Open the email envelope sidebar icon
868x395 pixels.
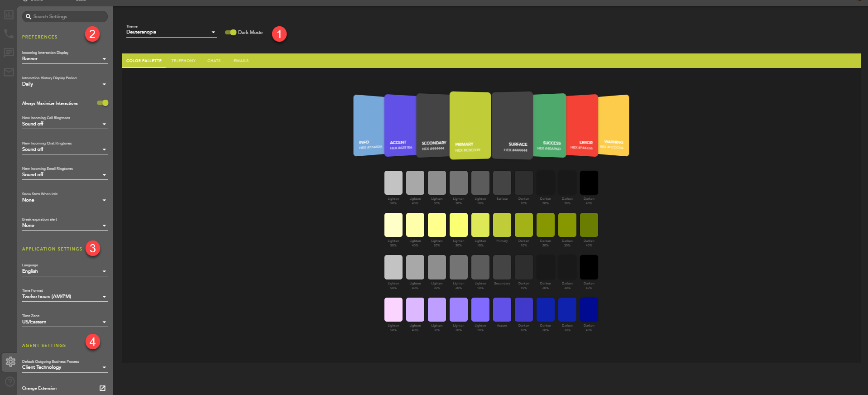pyautogui.click(x=9, y=72)
